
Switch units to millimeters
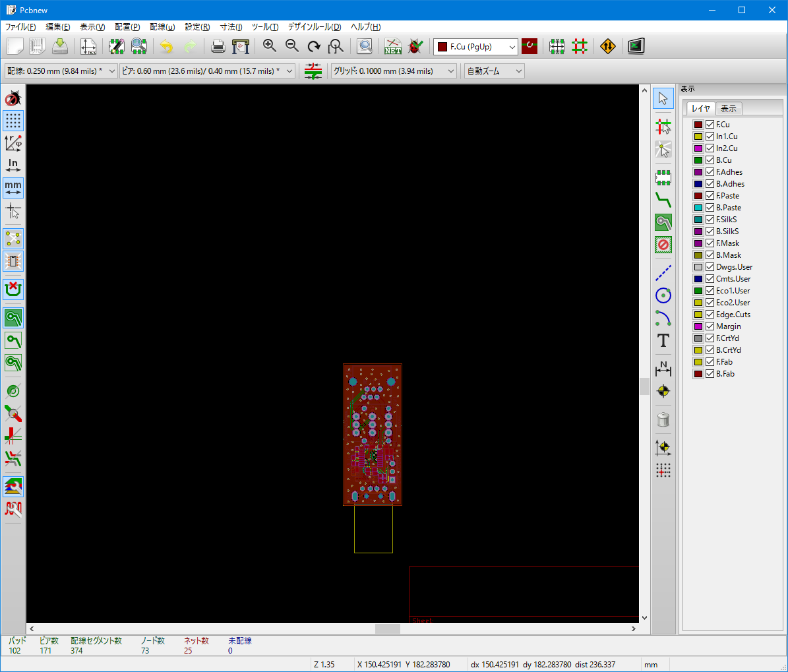coord(13,188)
